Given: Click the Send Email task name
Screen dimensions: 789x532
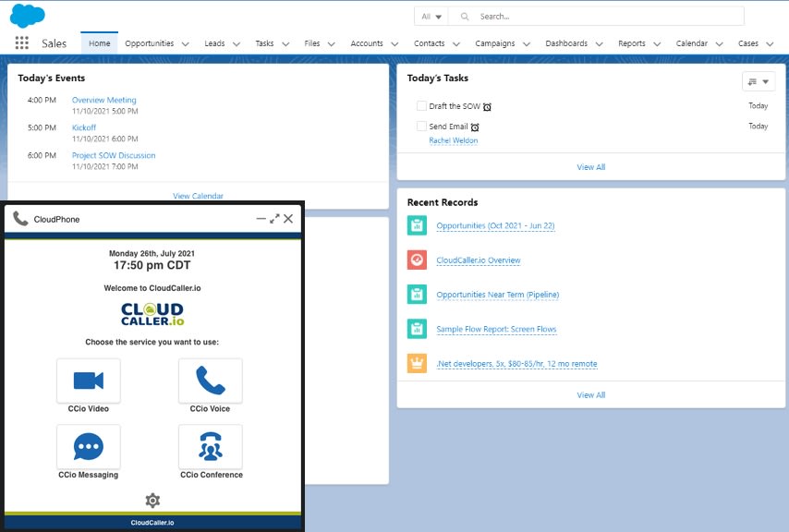Looking at the screenshot, I should [x=448, y=127].
